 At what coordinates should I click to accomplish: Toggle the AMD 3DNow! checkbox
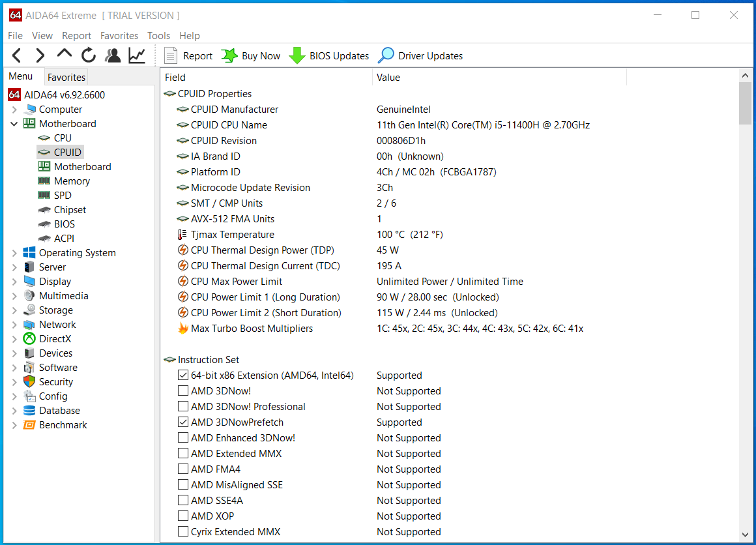183,391
